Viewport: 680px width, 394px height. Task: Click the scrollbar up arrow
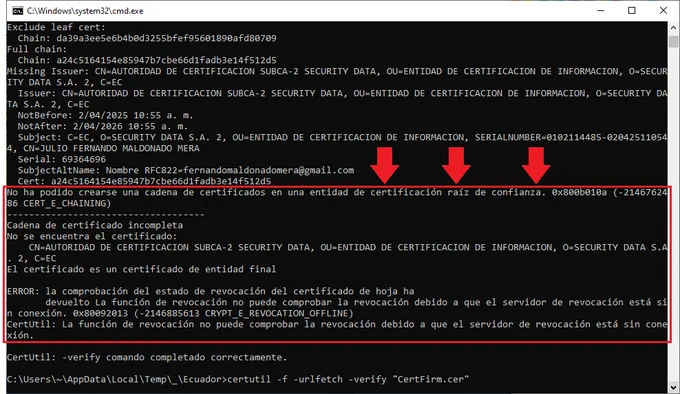point(673,27)
